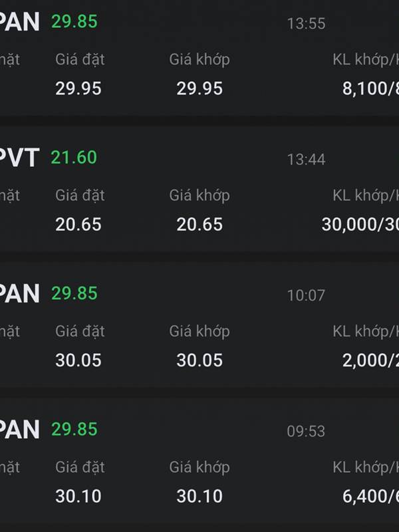Click the 10:07 order timestamp
Screen dimensions: 399x532
click(306, 295)
